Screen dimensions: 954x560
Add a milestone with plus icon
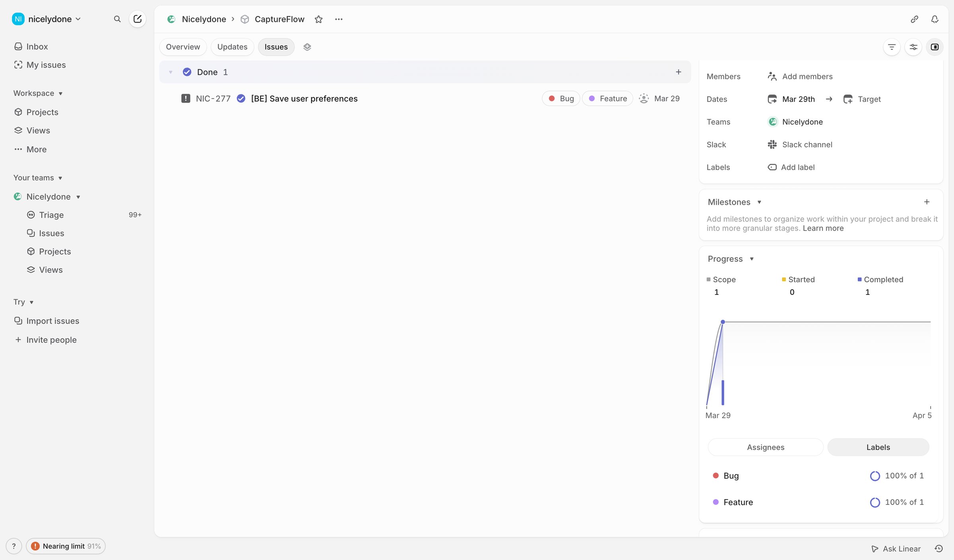click(x=927, y=202)
